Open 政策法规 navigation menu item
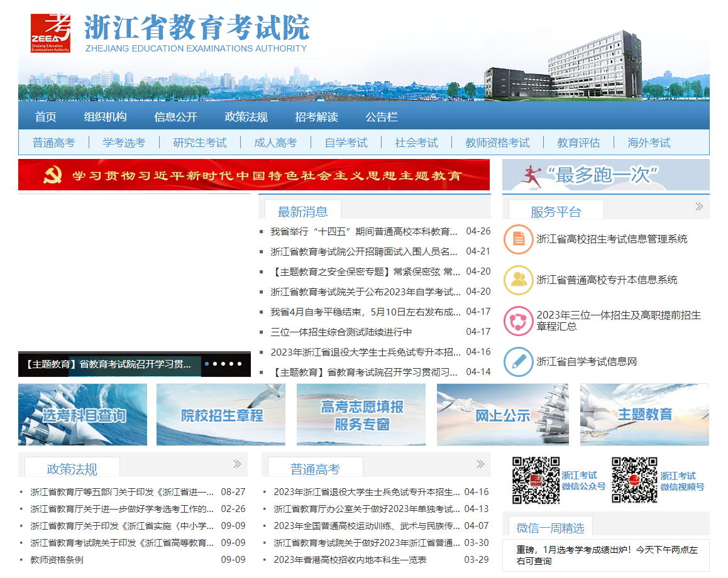The width and height of the screenshot is (728, 578). (x=246, y=117)
